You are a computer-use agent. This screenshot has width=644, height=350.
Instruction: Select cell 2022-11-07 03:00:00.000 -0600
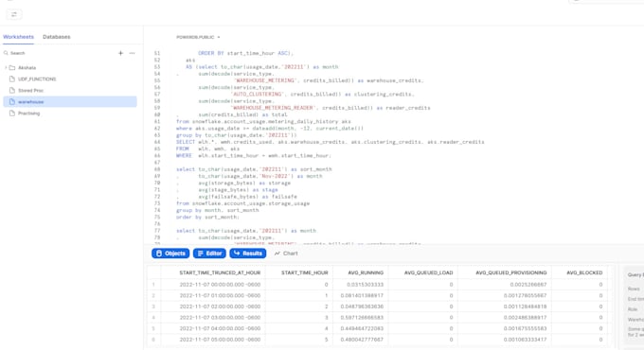pyautogui.click(x=220, y=318)
